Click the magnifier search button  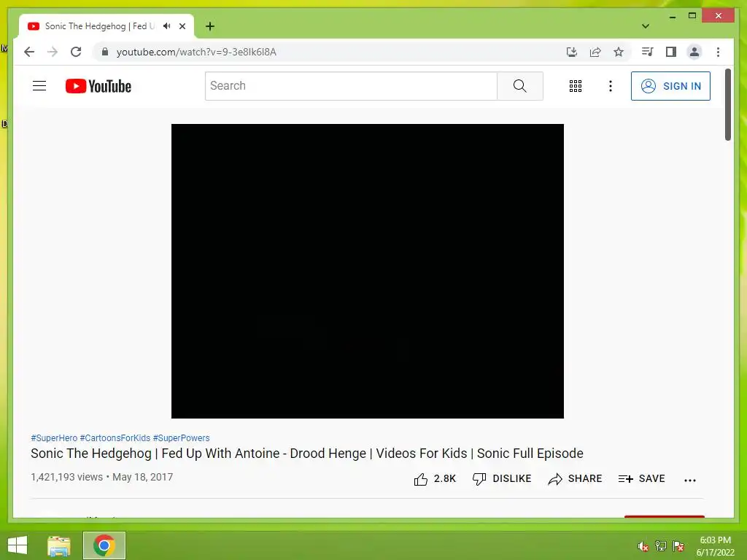point(519,86)
